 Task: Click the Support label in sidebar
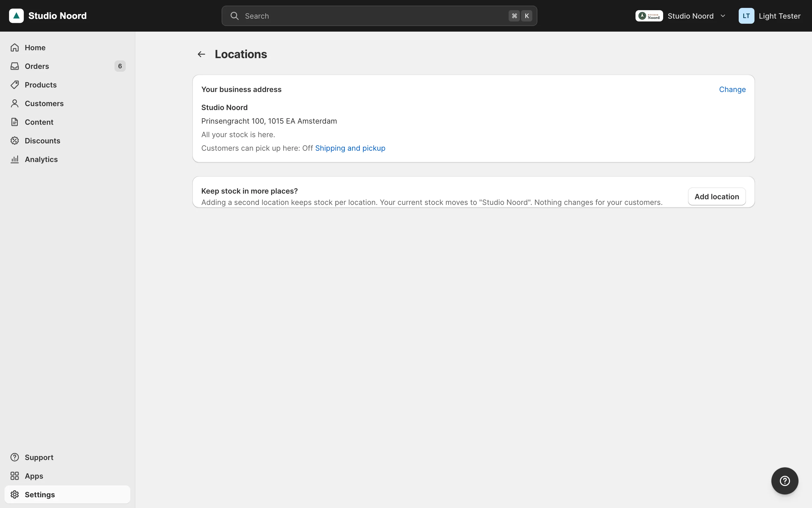39,457
